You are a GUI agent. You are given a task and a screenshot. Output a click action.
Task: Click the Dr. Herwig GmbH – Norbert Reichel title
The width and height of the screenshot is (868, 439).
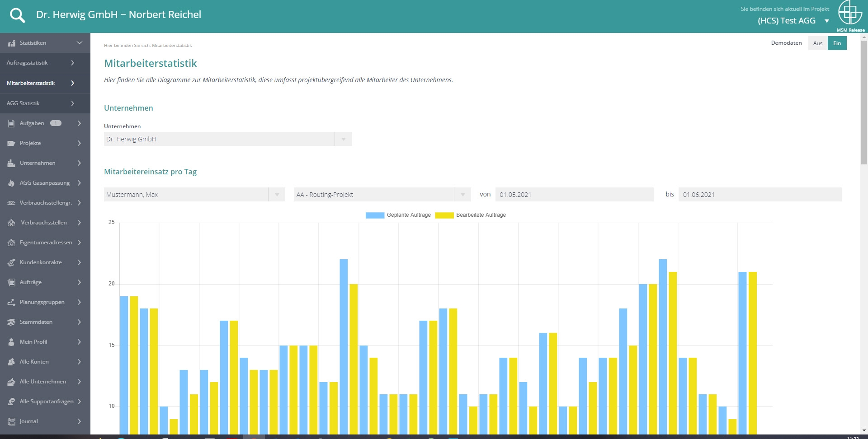118,15
